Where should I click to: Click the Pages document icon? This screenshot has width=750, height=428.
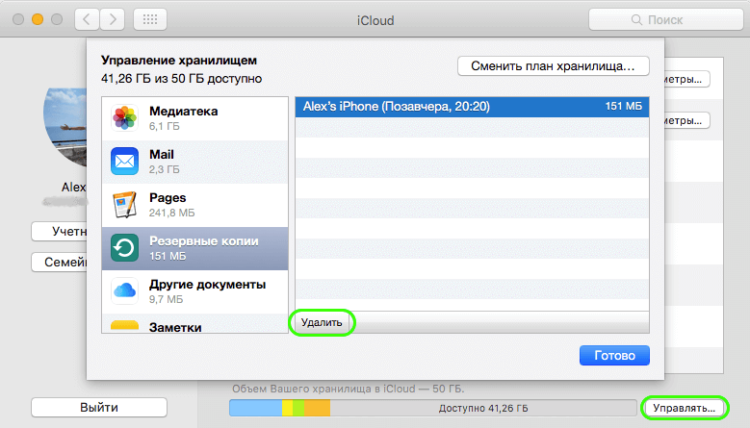click(124, 205)
